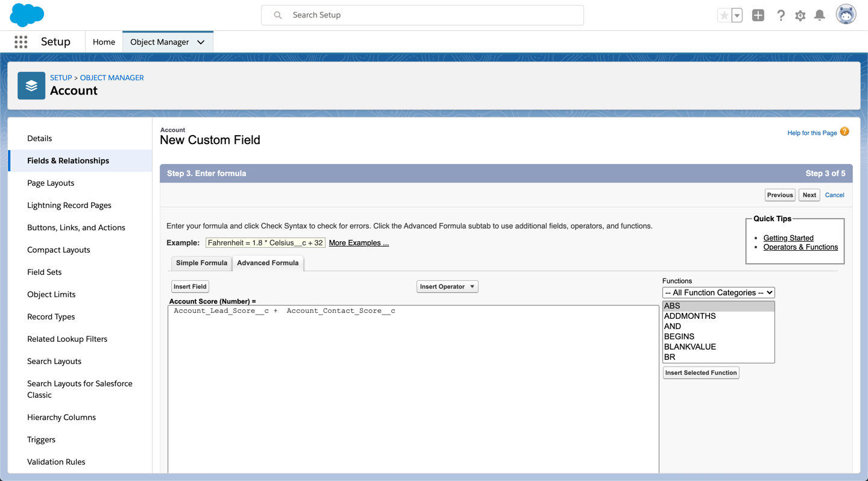Expand the favorites list dropdown arrow
The width and height of the screenshot is (868, 481).
tap(737, 16)
